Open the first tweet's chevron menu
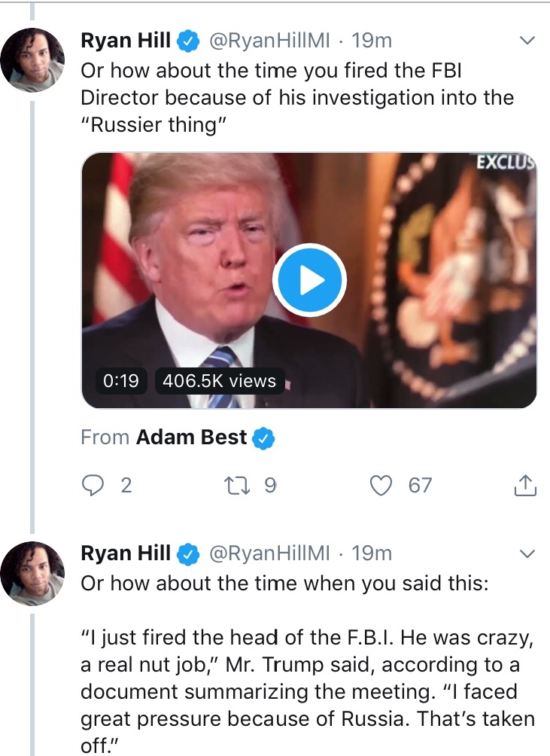 (x=527, y=40)
